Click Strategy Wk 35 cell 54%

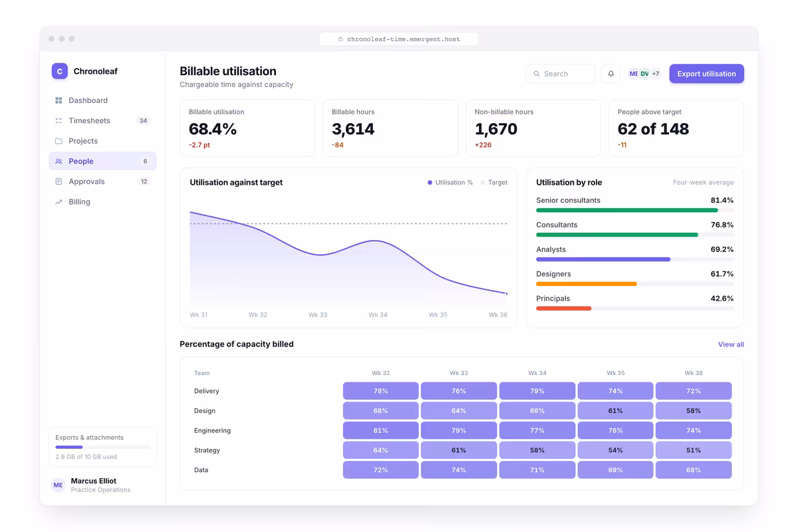tap(615, 450)
